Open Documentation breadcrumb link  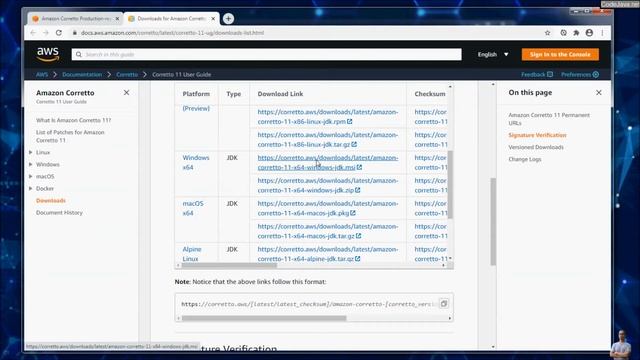82,74
